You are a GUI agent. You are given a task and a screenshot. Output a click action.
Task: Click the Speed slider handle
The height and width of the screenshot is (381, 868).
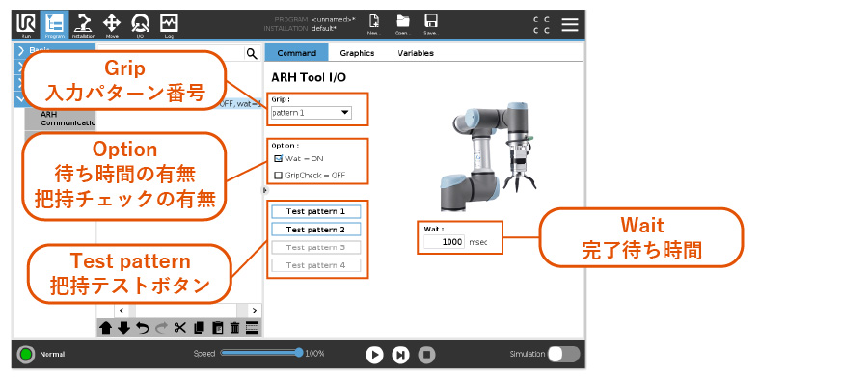pos(300,353)
